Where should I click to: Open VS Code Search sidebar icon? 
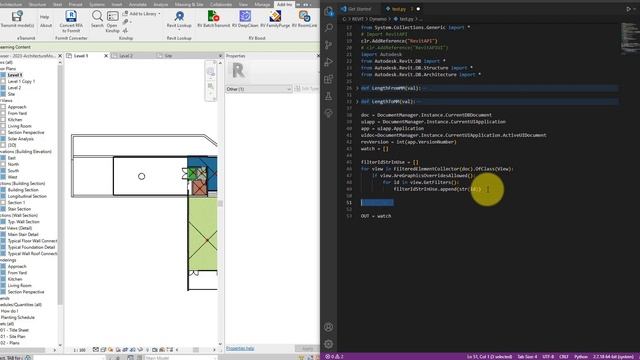point(329,27)
